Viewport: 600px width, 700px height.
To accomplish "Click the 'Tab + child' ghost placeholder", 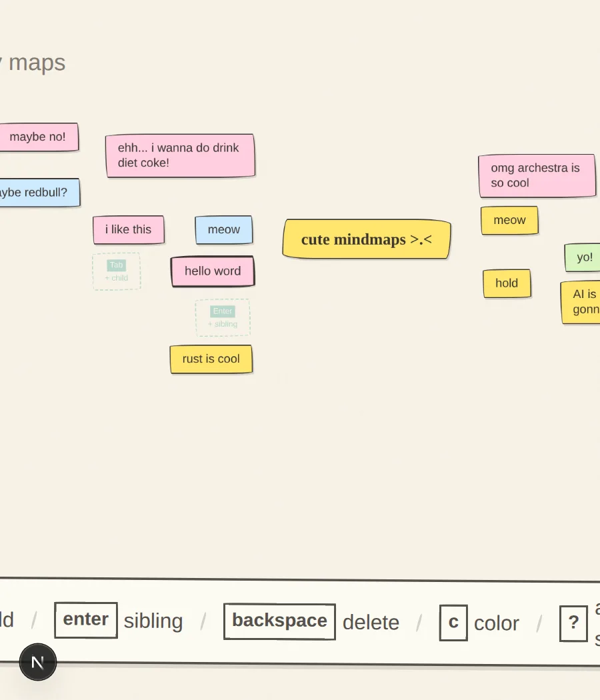I will (x=117, y=271).
